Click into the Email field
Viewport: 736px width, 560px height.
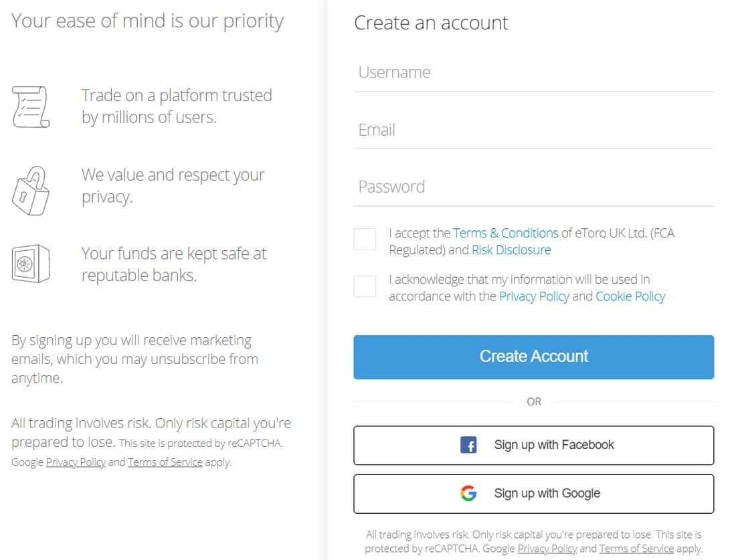pos(534,130)
